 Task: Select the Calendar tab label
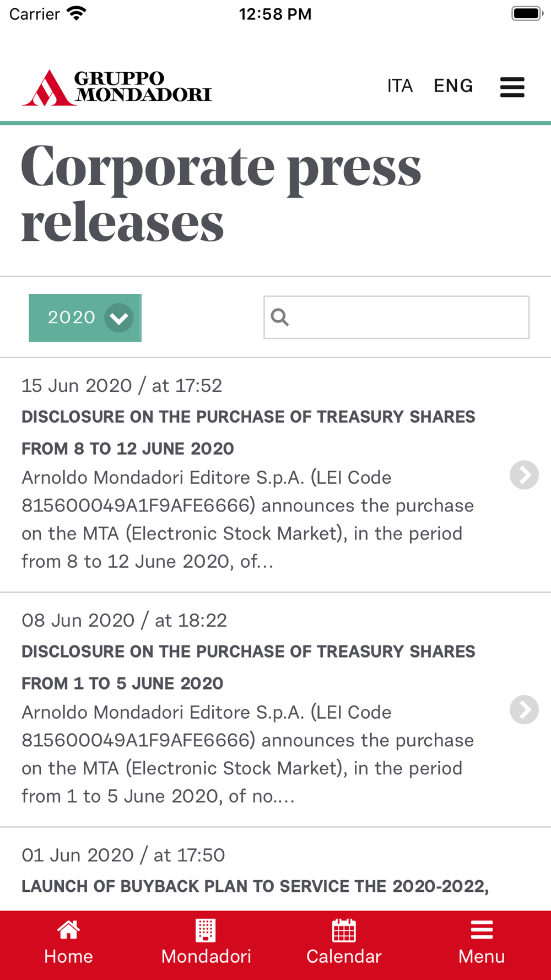(344, 956)
